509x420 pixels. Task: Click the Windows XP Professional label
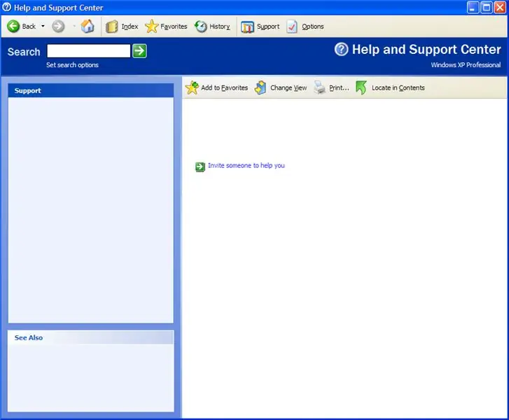coord(466,65)
